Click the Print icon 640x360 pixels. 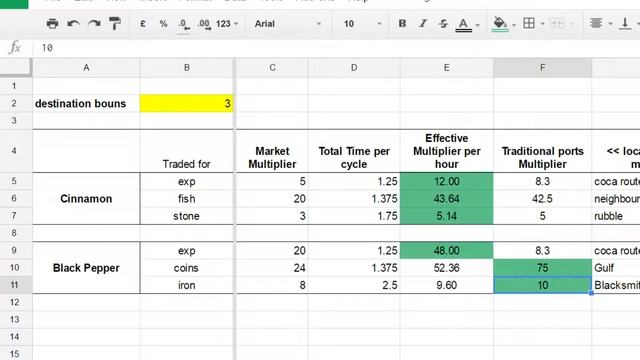(52, 24)
